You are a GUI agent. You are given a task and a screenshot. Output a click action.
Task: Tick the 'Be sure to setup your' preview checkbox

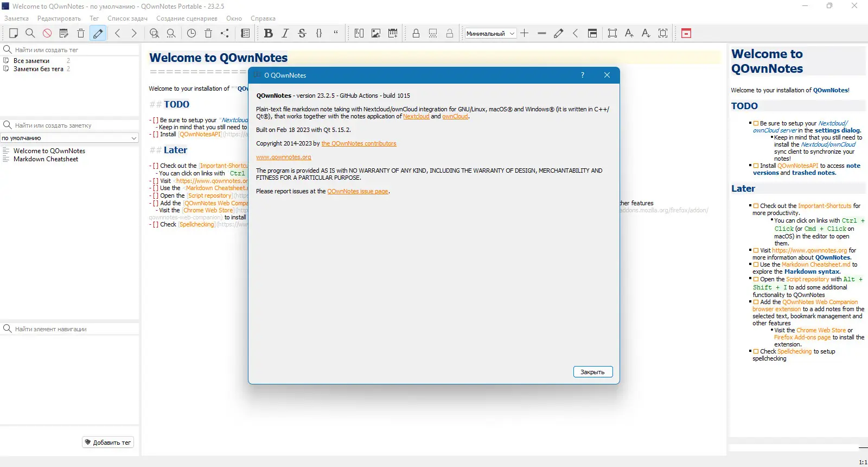coord(756,123)
